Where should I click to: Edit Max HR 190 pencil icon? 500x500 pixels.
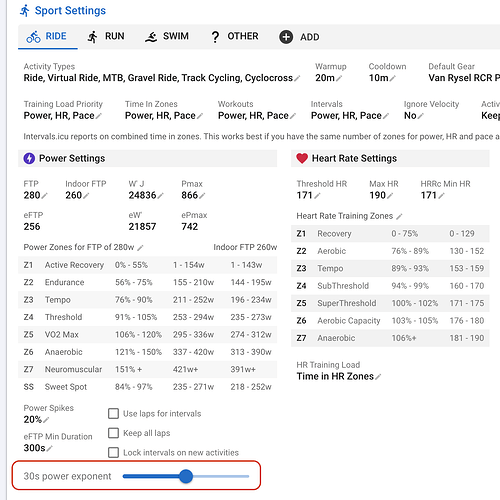390,196
